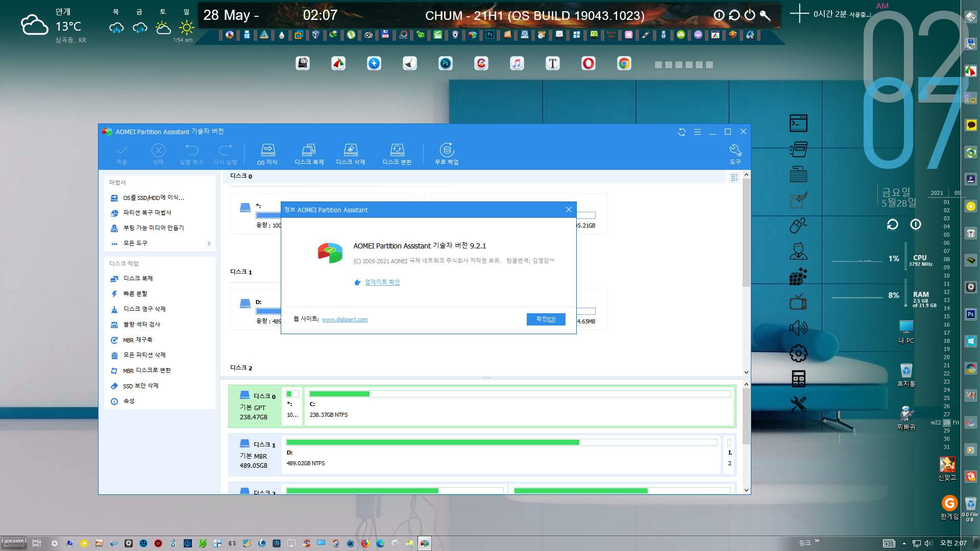This screenshot has width=980, height=551.
Task: Click the power icon in top bar
Action: 749,15
